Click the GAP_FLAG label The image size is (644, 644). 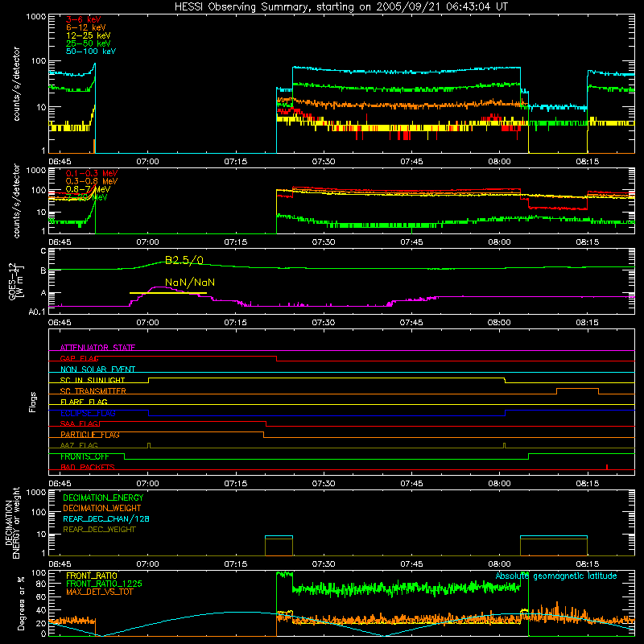coord(79,358)
